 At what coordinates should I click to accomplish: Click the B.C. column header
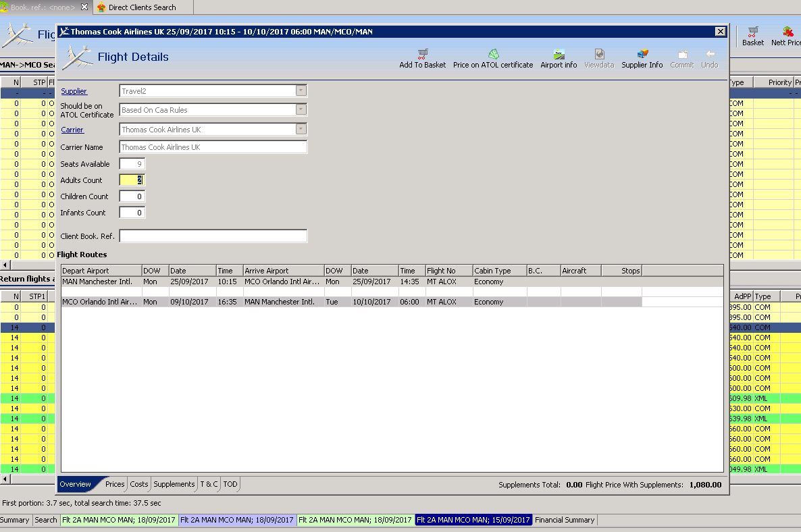coord(544,271)
